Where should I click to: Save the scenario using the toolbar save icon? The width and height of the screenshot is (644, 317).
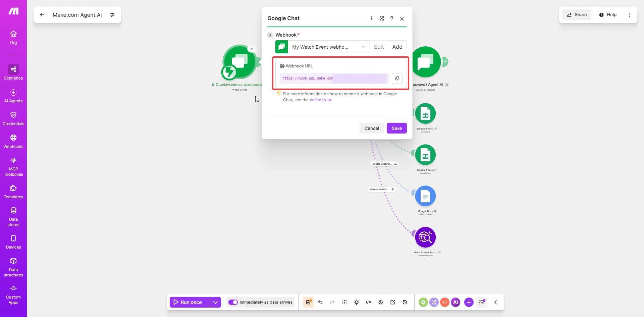click(308, 302)
